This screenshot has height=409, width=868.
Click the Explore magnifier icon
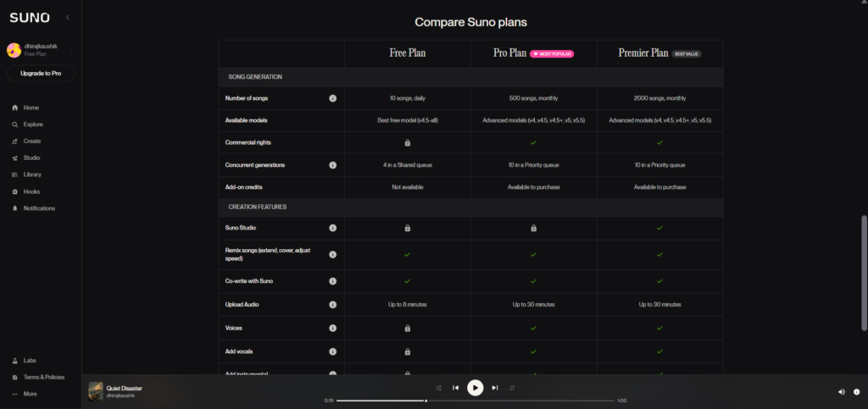click(15, 124)
